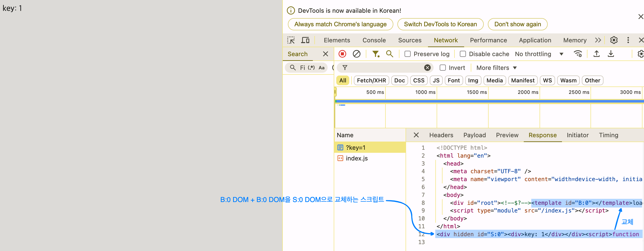
Task: Close the Search drawer tab
Action: click(x=326, y=54)
